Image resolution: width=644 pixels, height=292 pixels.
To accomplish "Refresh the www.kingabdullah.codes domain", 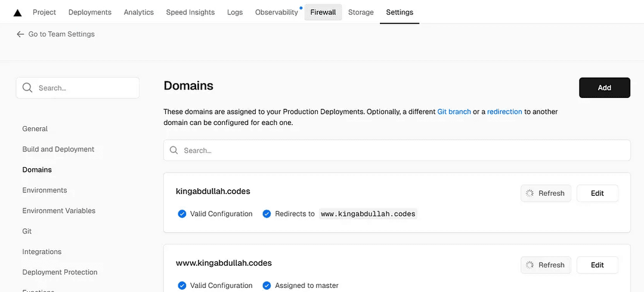I will [x=546, y=265].
